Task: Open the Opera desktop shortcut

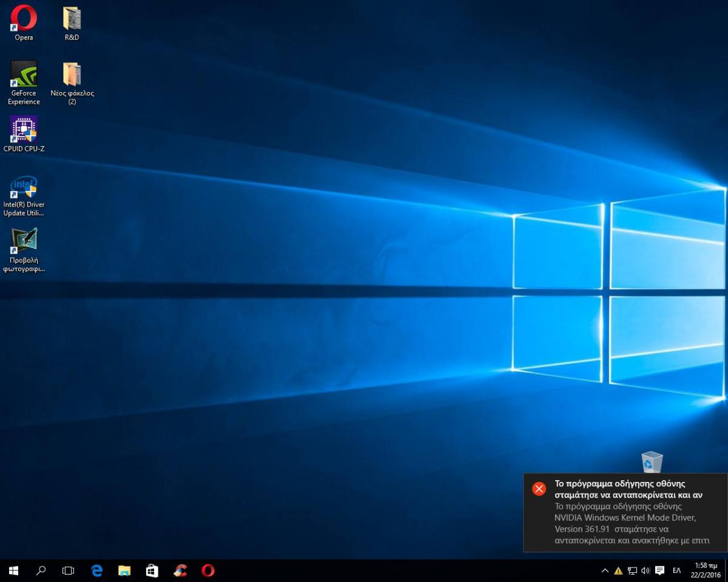Action: (24, 19)
